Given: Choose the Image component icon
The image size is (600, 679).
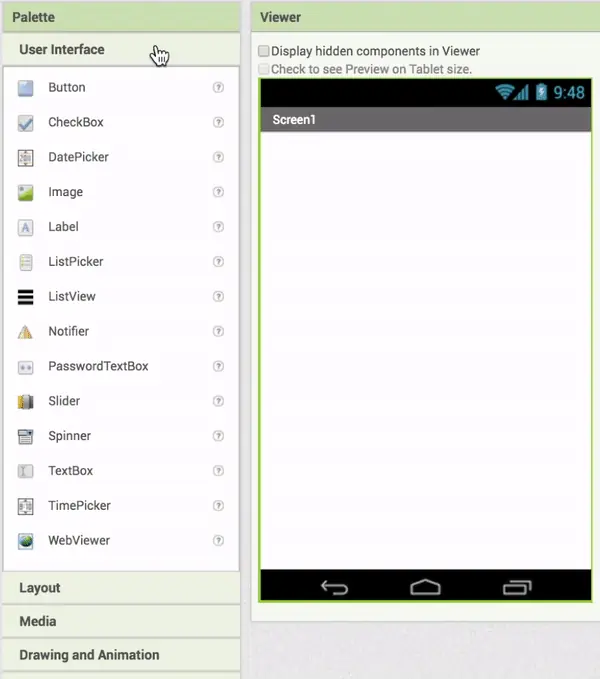Looking at the screenshot, I should [x=26, y=192].
